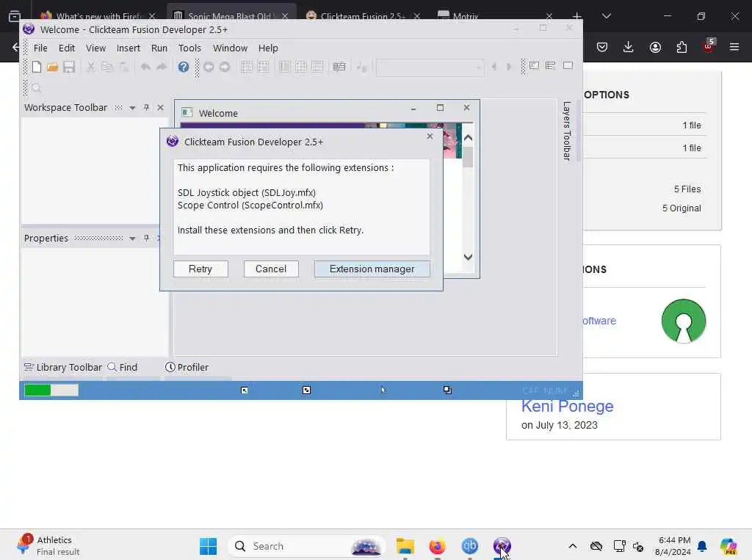Click Welcome window scroll up arrow
This screenshot has width=752, height=560.
(468, 137)
